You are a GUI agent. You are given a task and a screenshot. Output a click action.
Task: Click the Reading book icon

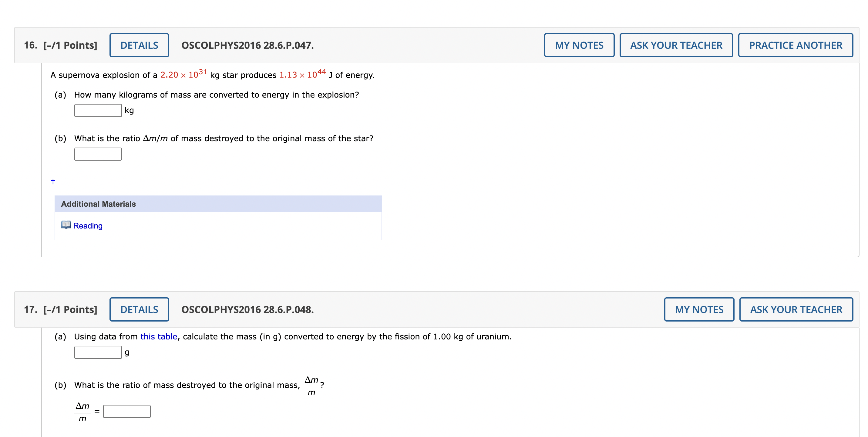pos(66,225)
